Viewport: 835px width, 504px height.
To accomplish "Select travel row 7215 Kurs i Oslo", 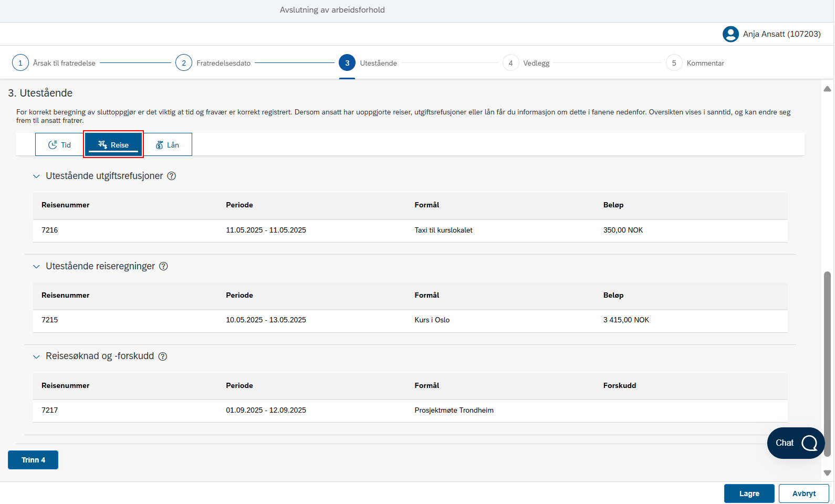I will pyautogui.click(x=410, y=320).
